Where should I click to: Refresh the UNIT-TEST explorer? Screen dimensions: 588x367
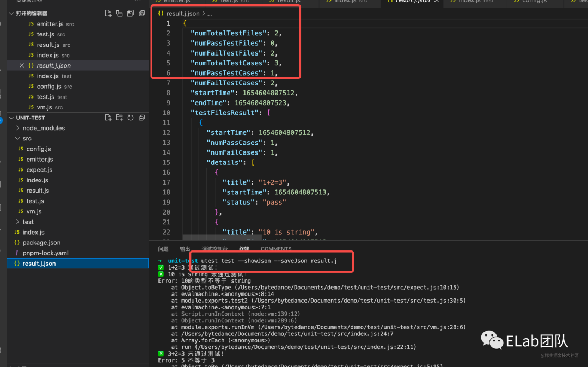click(x=131, y=118)
